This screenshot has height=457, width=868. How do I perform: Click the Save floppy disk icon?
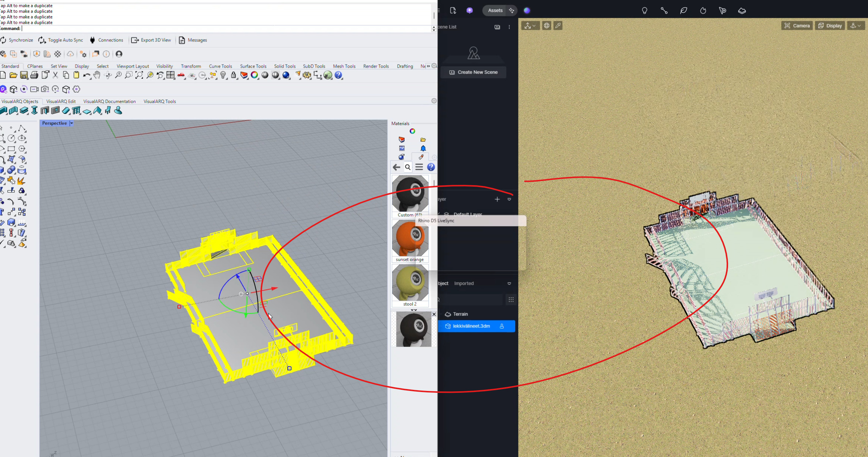[x=24, y=75]
